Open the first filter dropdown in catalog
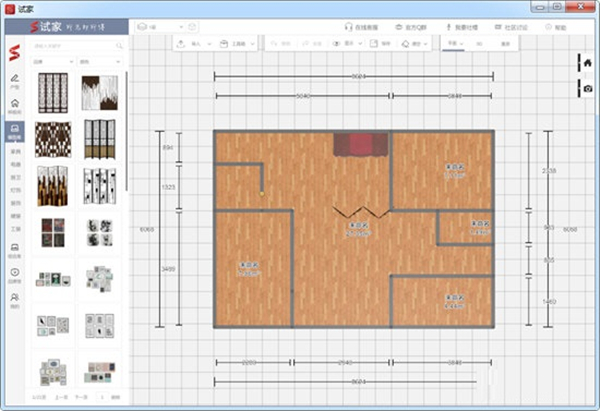 click(x=52, y=61)
